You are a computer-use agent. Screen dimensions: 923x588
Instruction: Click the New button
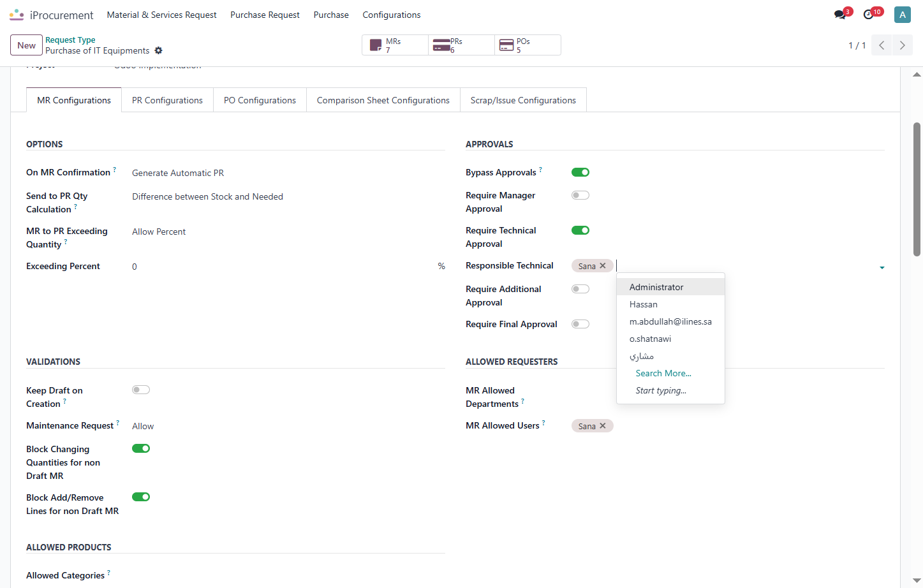[27, 45]
